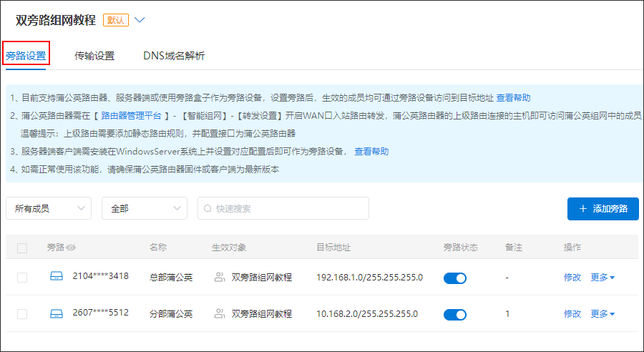The width and height of the screenshot is (644, 352).
Task: Open the 路由器管理平台 link
Action: pos(132,116)
